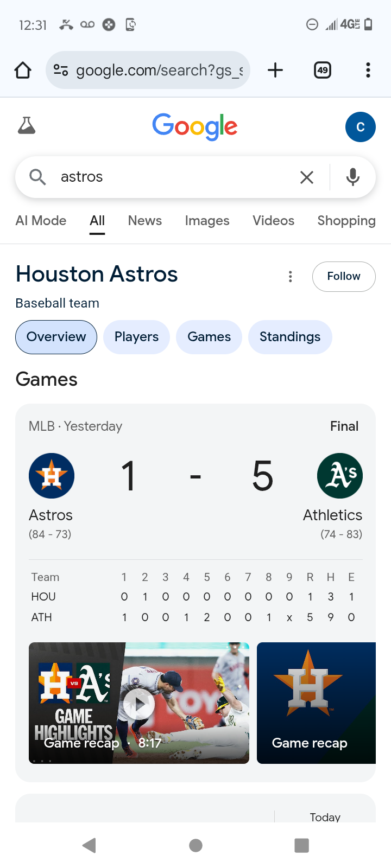Image resolution: width=391 pixels, height=868 pixels.
Task: Select the Standings chip
Action: [x=290, y=337]
